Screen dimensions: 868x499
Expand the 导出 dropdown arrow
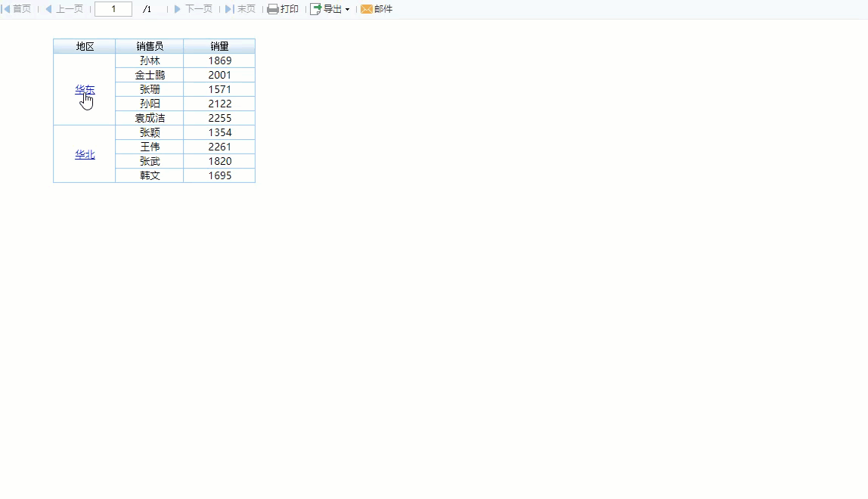[x=347, y=9]
